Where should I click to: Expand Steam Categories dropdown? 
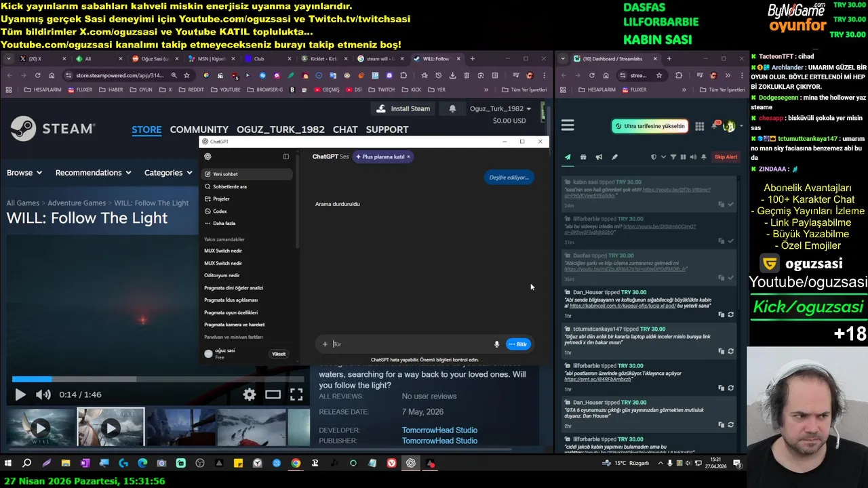167,173
